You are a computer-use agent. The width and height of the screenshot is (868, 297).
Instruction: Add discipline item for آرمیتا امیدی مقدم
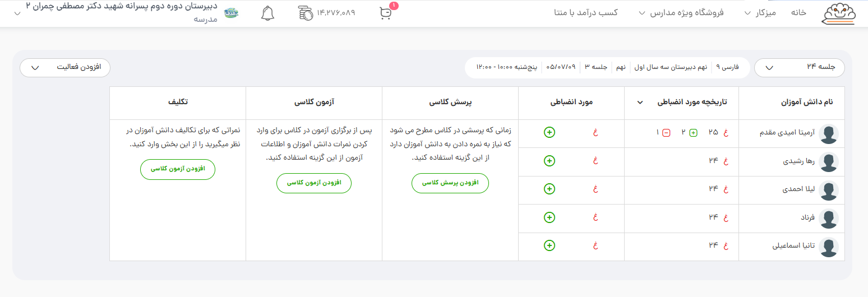point(549,133)
